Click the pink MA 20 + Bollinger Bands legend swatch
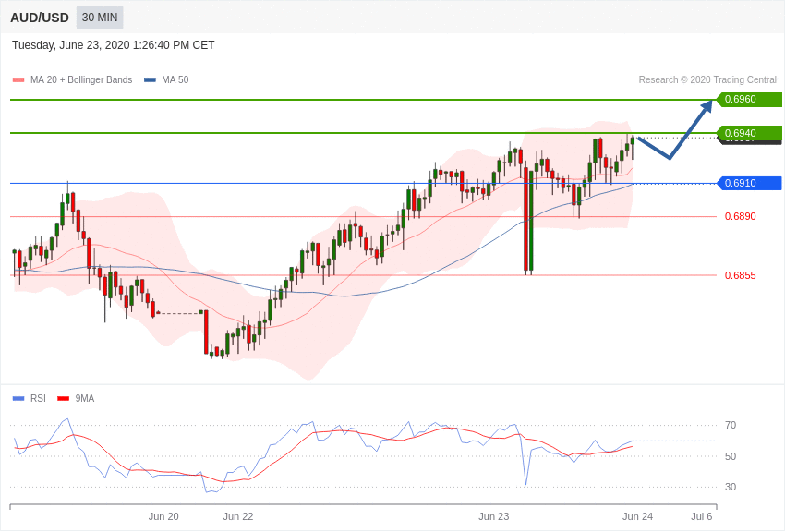The width and height of the screenshot is (785, 532). pos(18,80)
